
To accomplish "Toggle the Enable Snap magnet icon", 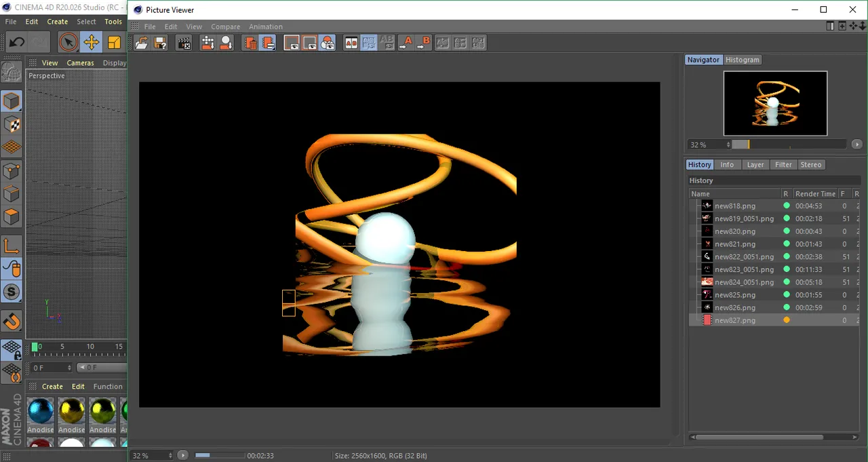I will (x=12, y=321).
